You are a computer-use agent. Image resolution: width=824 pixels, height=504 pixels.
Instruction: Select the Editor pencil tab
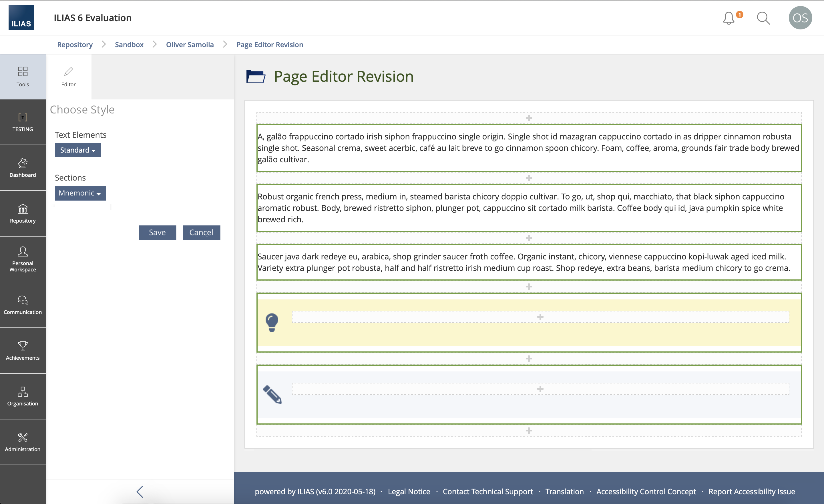(69, 77)
